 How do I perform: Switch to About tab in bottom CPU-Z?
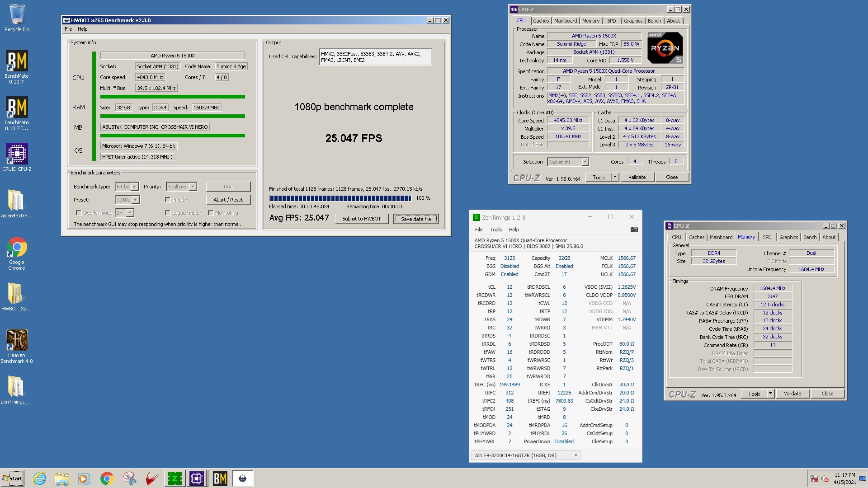click(x=829, y=237)
